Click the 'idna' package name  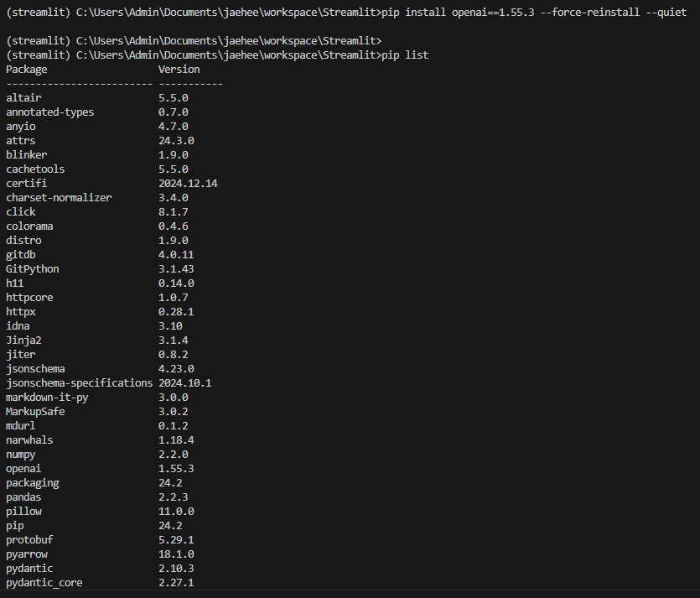tap(18, 326)
